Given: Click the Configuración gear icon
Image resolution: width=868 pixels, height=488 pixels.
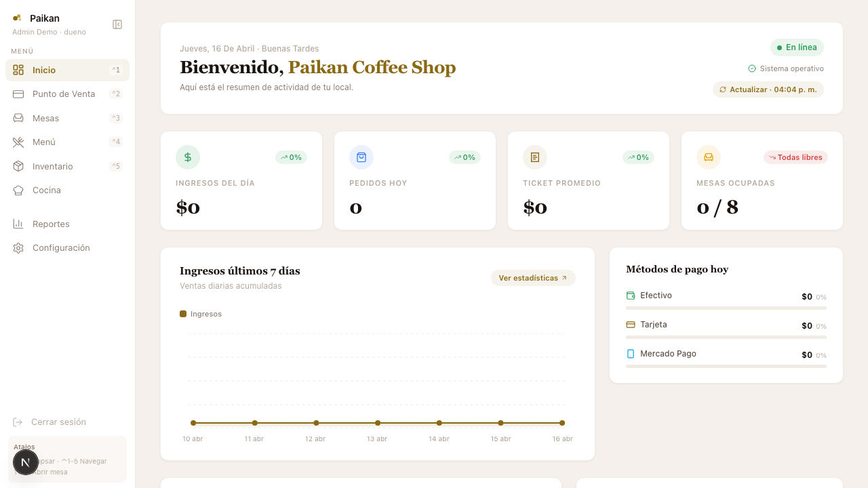Looking at the screenshot, I should tap(18, 247).
